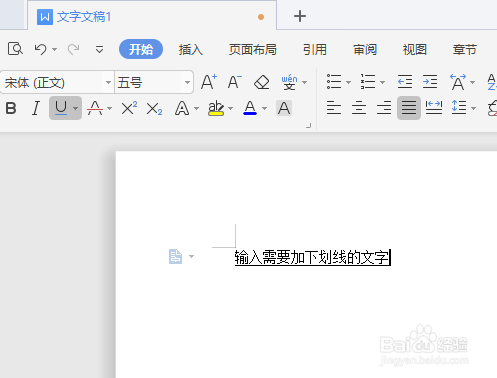Center align text
The width and height of the screenshot is (497, 378).
click(359, 108)
